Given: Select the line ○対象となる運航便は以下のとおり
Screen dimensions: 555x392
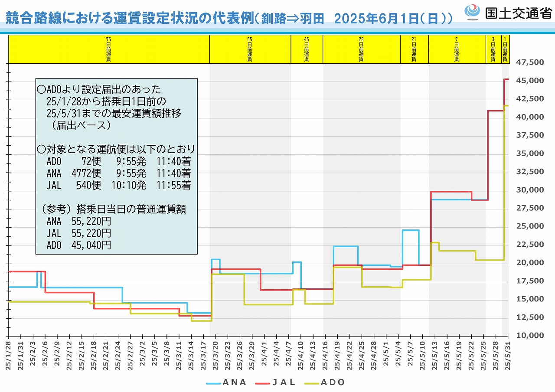Looking at the screenshot, I should (x=116, y=150).
